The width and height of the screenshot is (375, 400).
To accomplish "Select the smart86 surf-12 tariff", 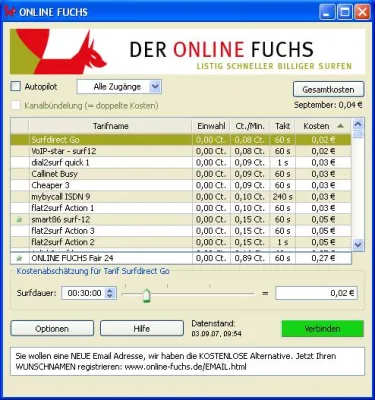I will [x=181, y=220].
